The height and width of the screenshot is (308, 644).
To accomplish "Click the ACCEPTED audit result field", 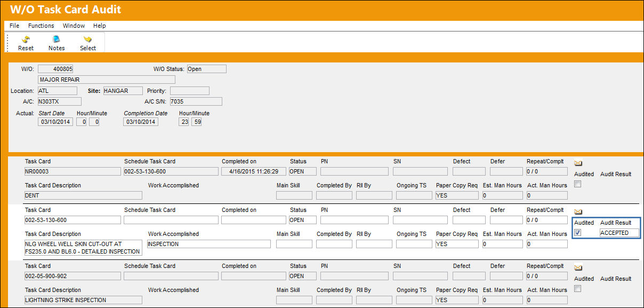I will point(618,233).
